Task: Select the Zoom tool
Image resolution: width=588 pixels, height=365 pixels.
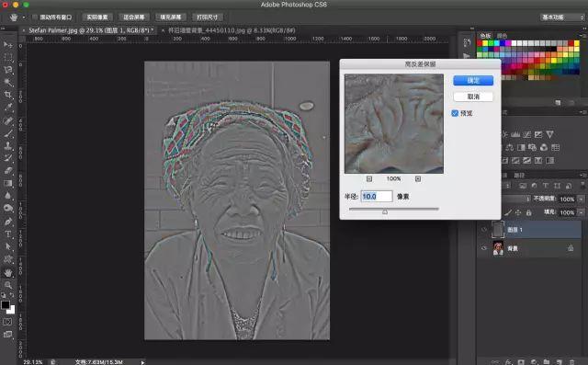Action: (x=8, y=285)
